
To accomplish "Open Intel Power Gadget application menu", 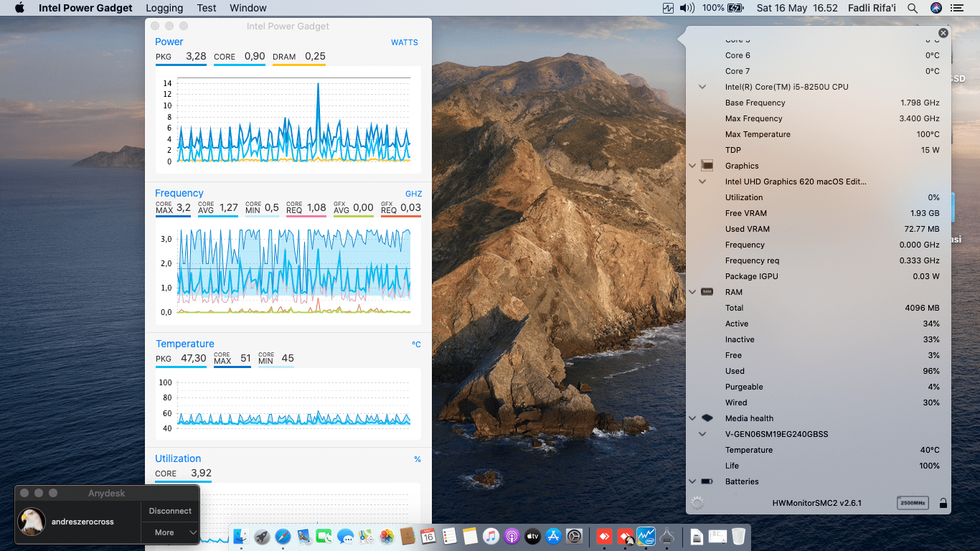I will [x=85, y=8].
